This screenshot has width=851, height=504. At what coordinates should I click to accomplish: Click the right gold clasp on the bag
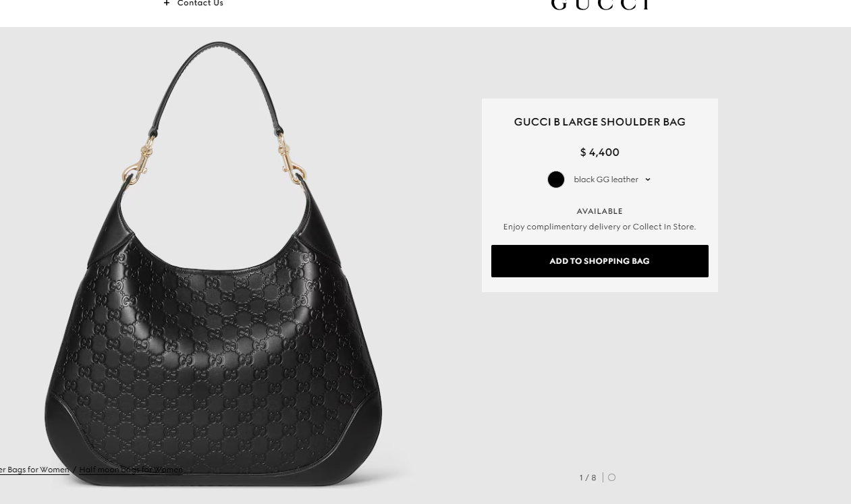[293, 161]
